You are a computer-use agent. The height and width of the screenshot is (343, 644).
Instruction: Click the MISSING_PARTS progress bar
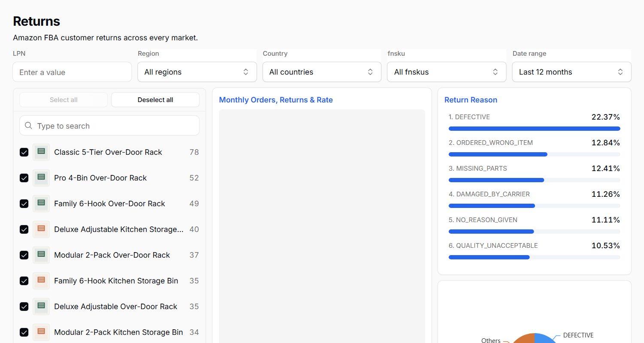[x=535, y=180]
